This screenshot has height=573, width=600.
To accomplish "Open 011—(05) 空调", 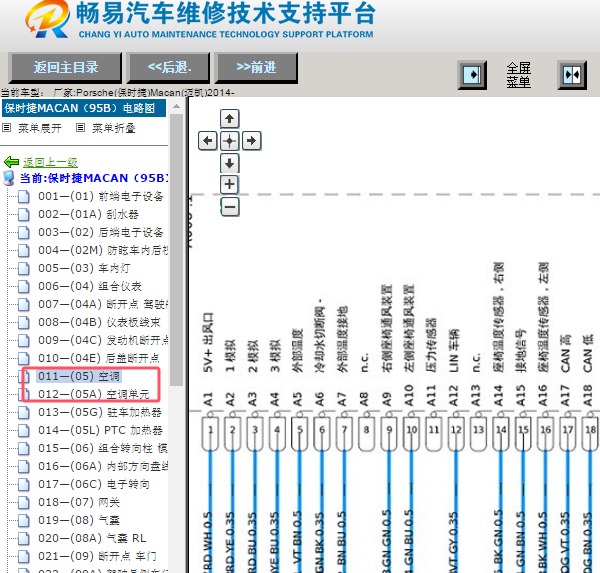I will [x=79, y=376].
